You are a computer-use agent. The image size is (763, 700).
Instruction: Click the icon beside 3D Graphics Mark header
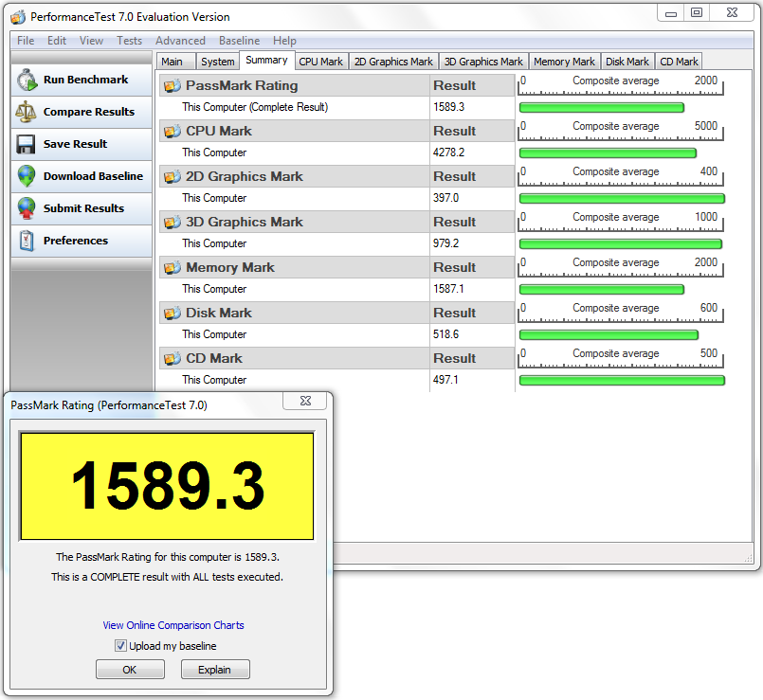coord(172,223)
